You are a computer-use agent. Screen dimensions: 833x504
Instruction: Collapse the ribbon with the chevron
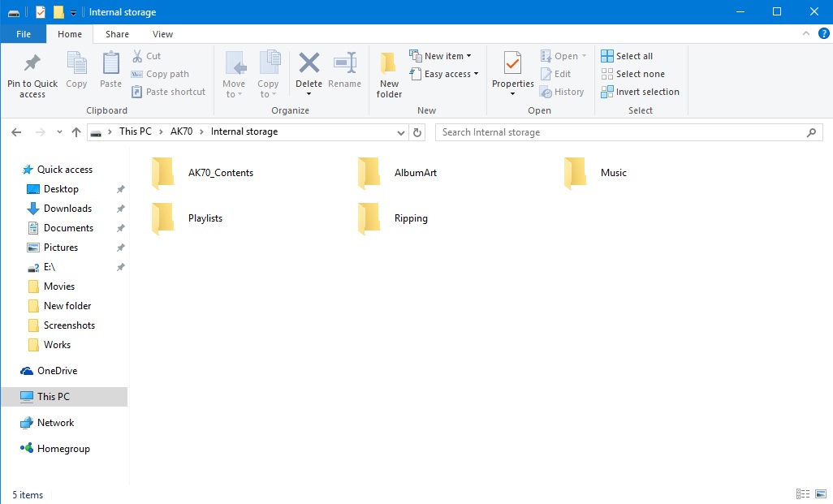806,33
